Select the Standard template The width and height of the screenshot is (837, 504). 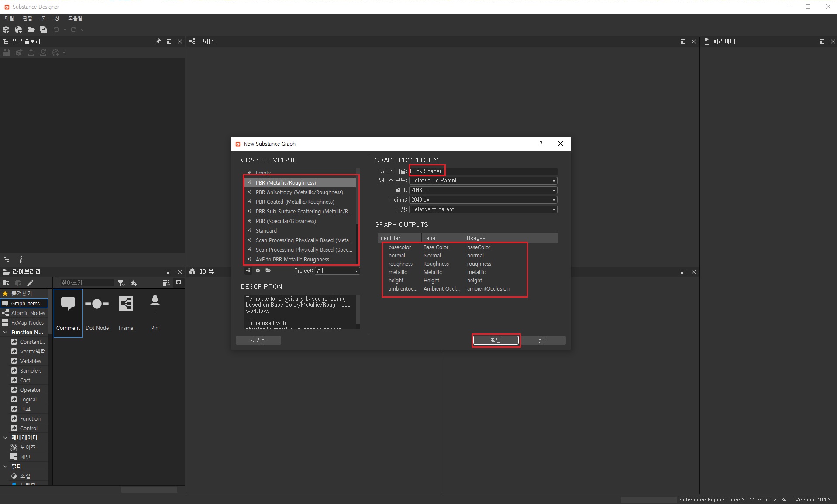pyautogui.click(x=300, y=231)
